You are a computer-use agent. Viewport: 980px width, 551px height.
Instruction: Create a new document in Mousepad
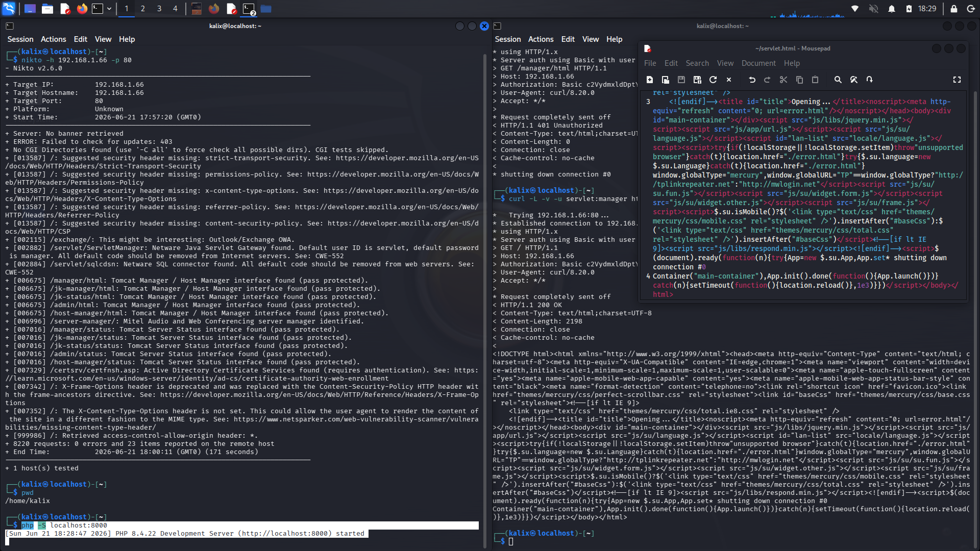pyautogui.click(x=650, y=80)
